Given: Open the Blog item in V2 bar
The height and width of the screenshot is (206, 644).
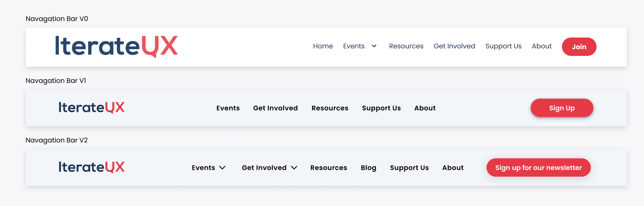Looking at the screenshot, I should [369, 168].
